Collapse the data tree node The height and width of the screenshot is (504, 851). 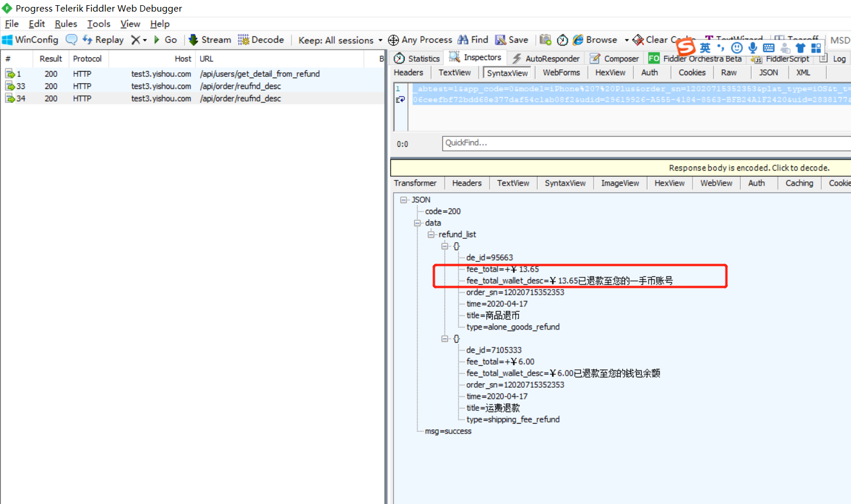(x=417, y=223)
